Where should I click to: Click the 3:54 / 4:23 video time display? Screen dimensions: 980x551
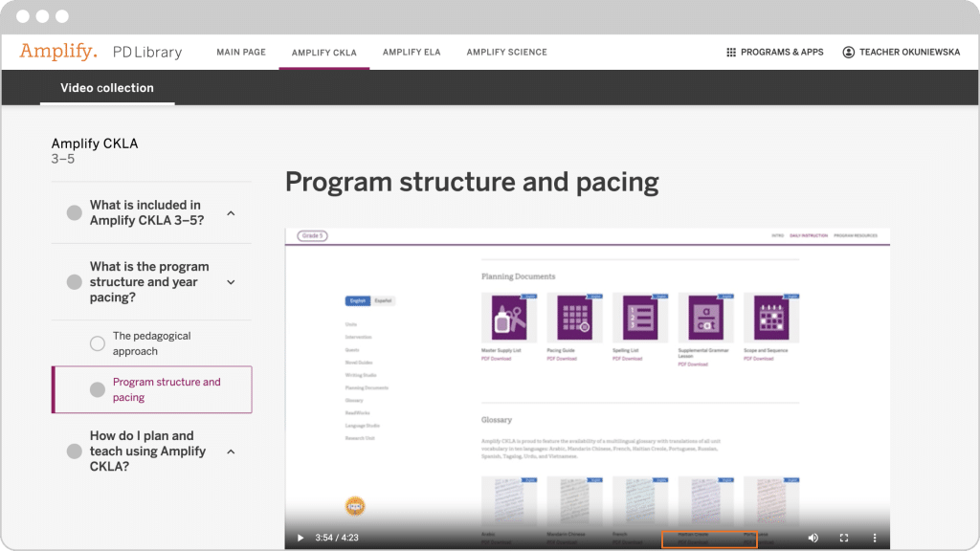337,538
